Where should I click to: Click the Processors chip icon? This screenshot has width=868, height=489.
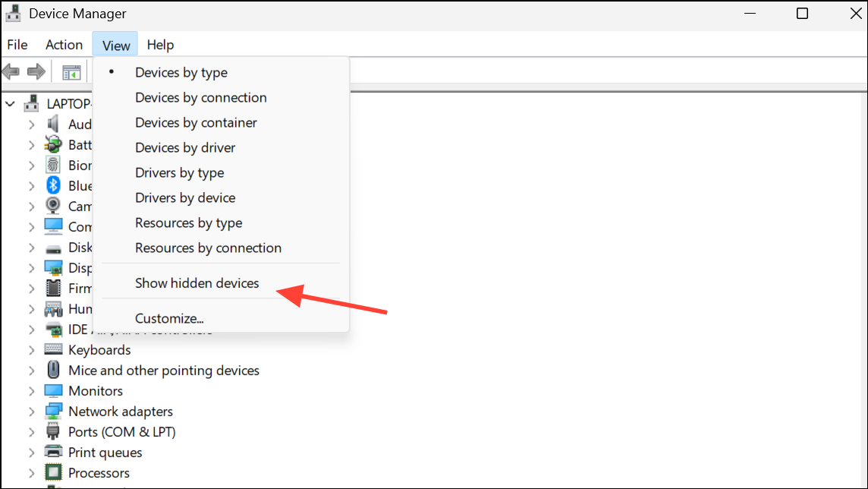53,473
